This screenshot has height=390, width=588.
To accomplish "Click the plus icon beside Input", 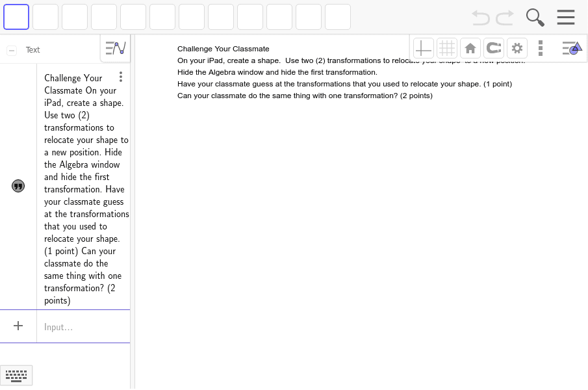I will pos(18,326).
